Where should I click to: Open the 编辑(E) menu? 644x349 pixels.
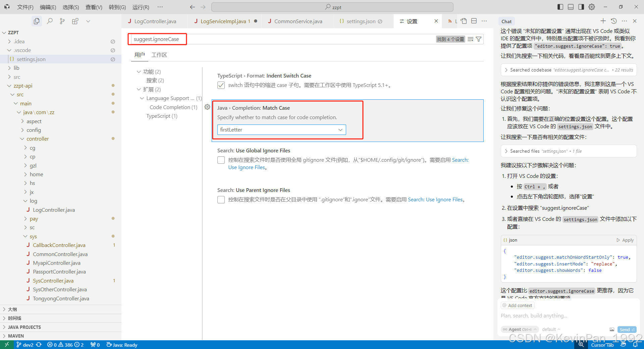48,7
